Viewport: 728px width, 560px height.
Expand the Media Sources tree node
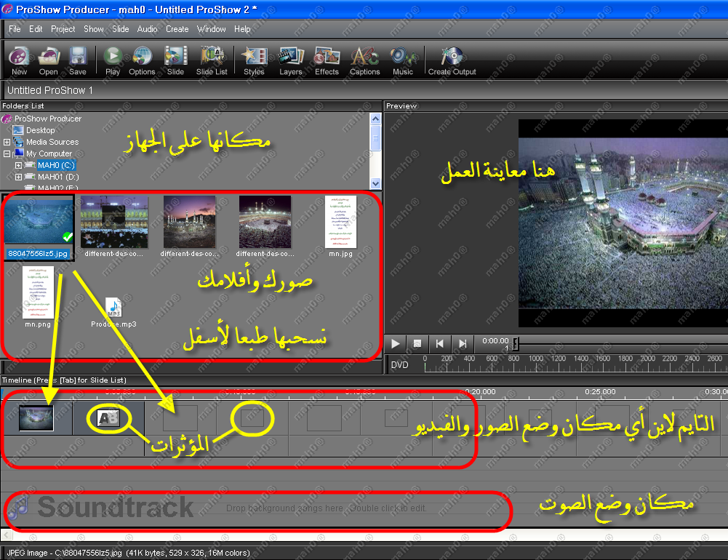click(7, 142)
